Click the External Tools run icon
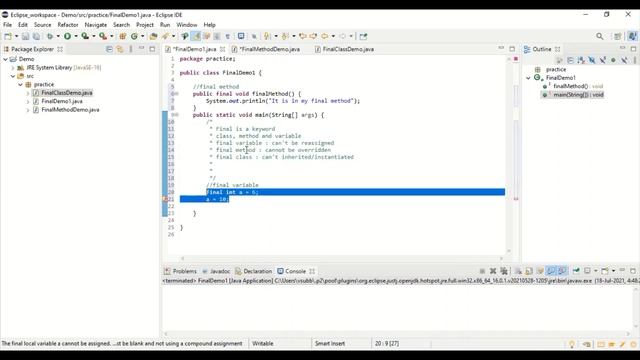 103,36
